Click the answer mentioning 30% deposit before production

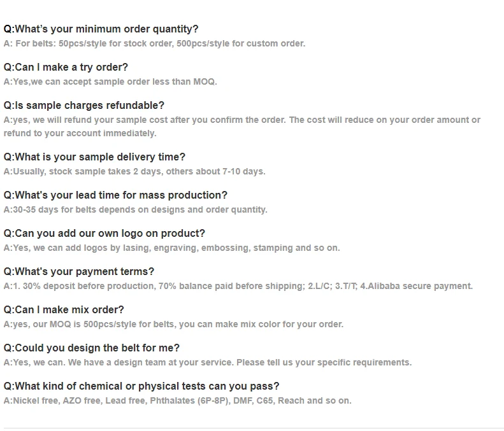238,286
